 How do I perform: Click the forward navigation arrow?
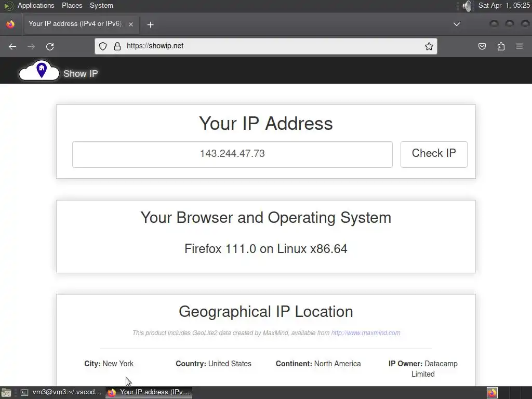[31, 46]
